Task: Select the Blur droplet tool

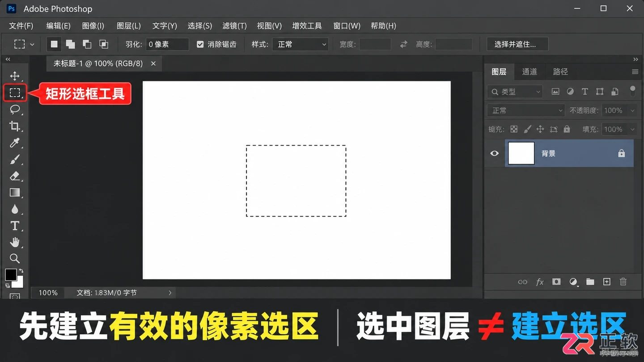Action: (15, 209)
